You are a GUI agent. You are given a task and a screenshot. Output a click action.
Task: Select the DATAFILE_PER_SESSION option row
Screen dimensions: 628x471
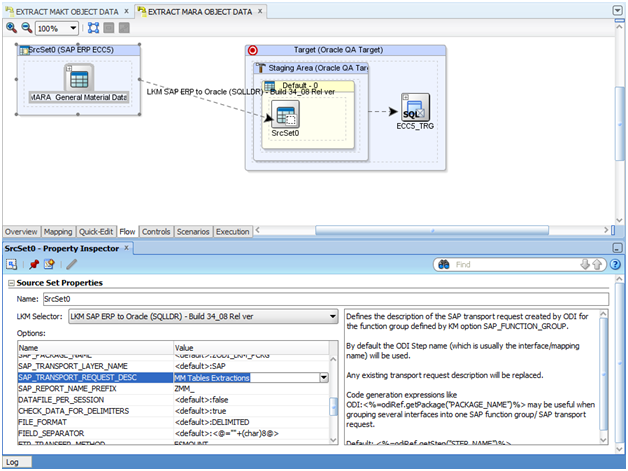pyautogui.click(x=173, y=400)
